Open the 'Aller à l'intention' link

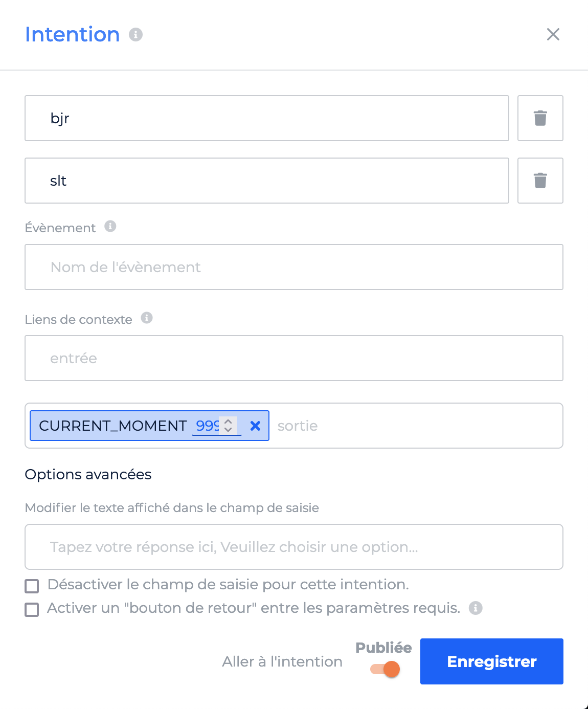pyautogui.click(x=282, y=661)
